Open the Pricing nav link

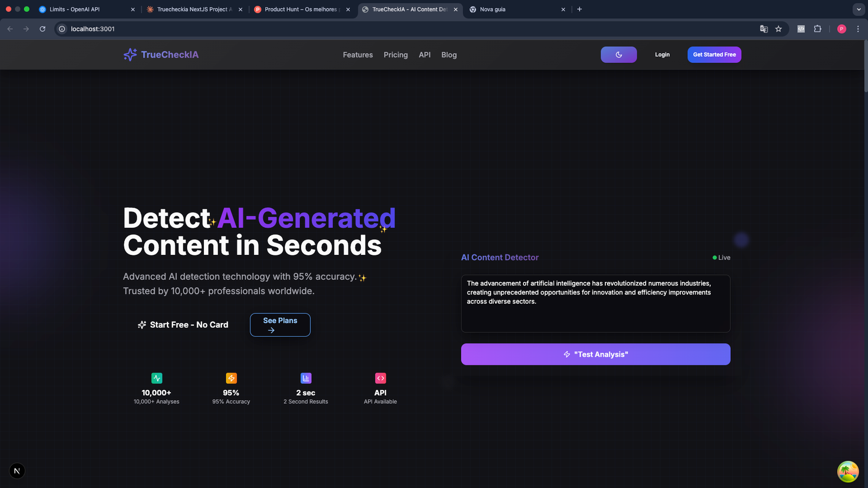pos(395,55)
